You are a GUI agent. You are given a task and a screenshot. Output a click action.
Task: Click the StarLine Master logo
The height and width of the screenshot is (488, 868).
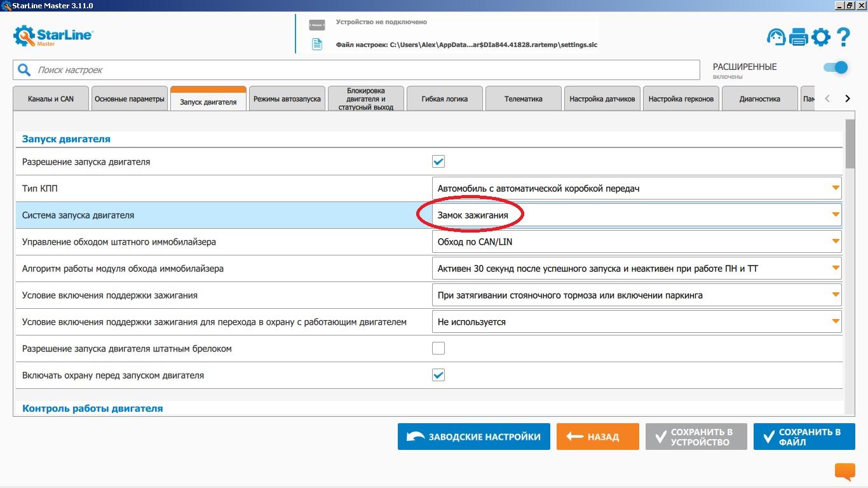(x=53, y=36)
